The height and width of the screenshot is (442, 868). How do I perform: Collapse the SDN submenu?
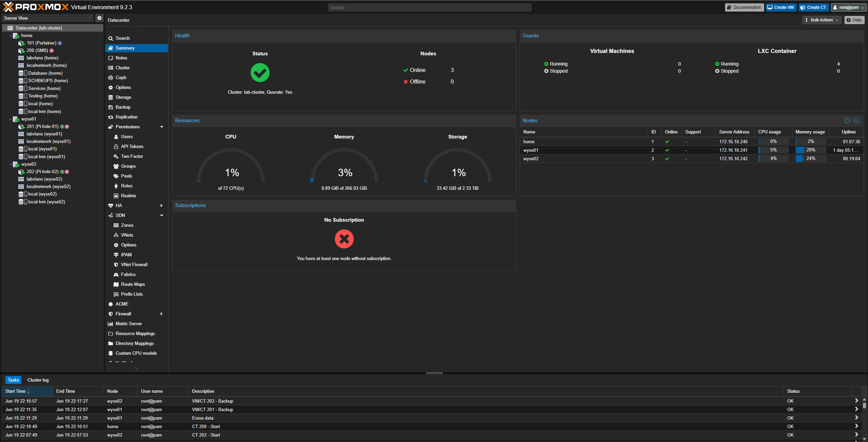(x=162, y=215)
